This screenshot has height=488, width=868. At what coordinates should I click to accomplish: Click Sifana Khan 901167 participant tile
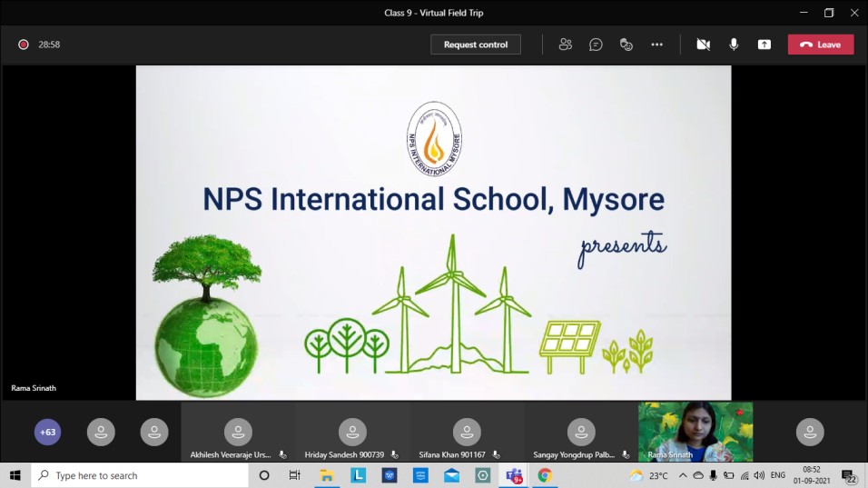(x=467, y=433)
